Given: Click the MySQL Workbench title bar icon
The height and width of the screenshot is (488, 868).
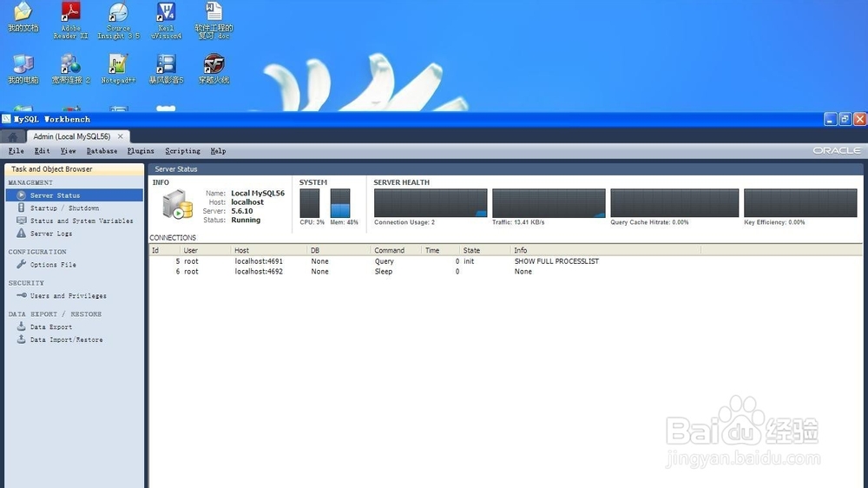Looking at the screenshot, I should click(7, 119).
